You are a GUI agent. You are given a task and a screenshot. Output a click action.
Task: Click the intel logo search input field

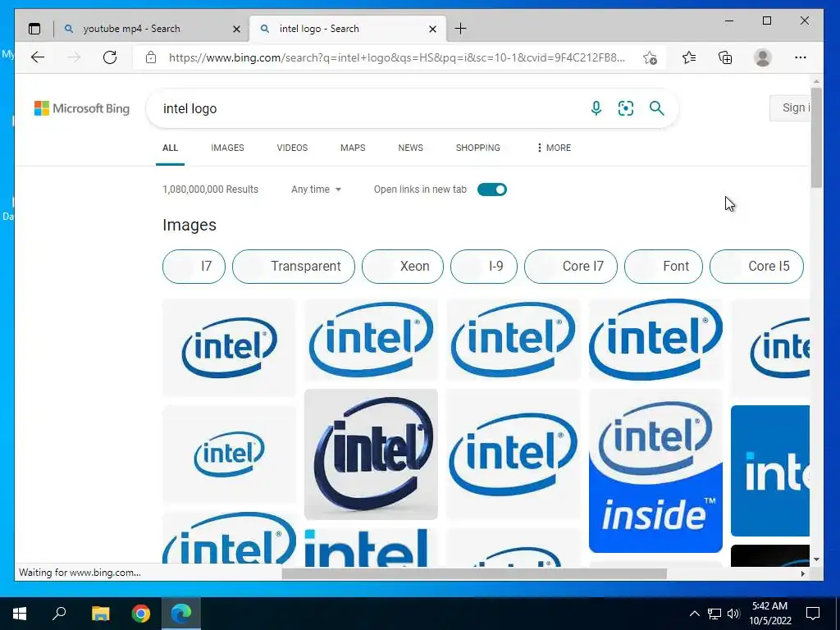[x=370, y=109]
